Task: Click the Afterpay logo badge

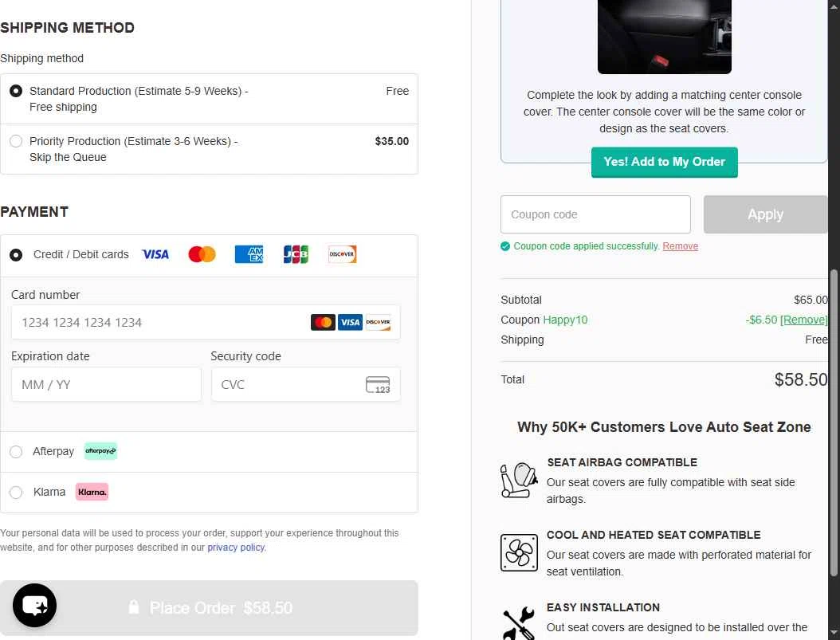Action: point(100,451)
